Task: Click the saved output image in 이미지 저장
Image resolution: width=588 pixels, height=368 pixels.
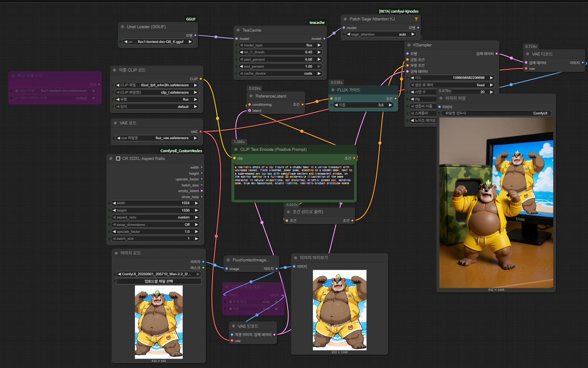Action: click(496, 203)
